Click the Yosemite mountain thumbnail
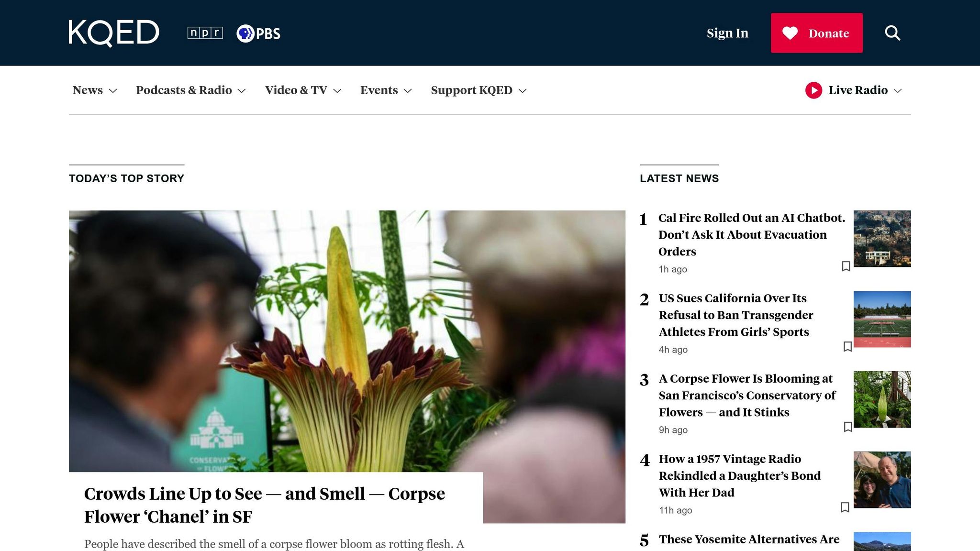980x551 pixels. click(x=882, y=541)
